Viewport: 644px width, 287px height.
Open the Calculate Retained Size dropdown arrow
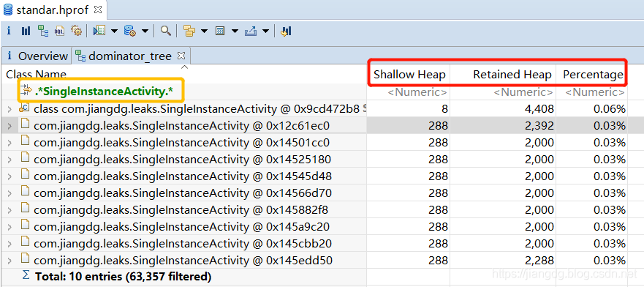[x=235, y=31]
